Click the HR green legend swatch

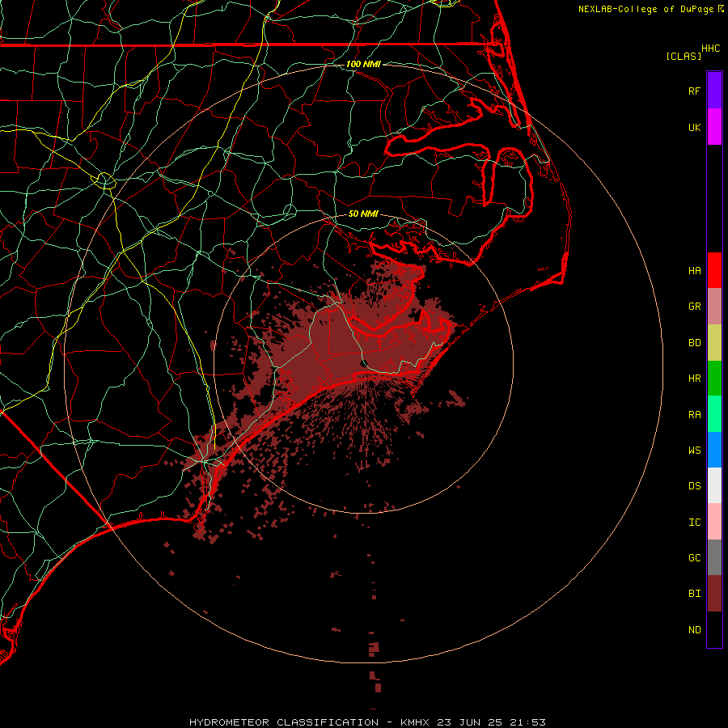tap(714, 379)
